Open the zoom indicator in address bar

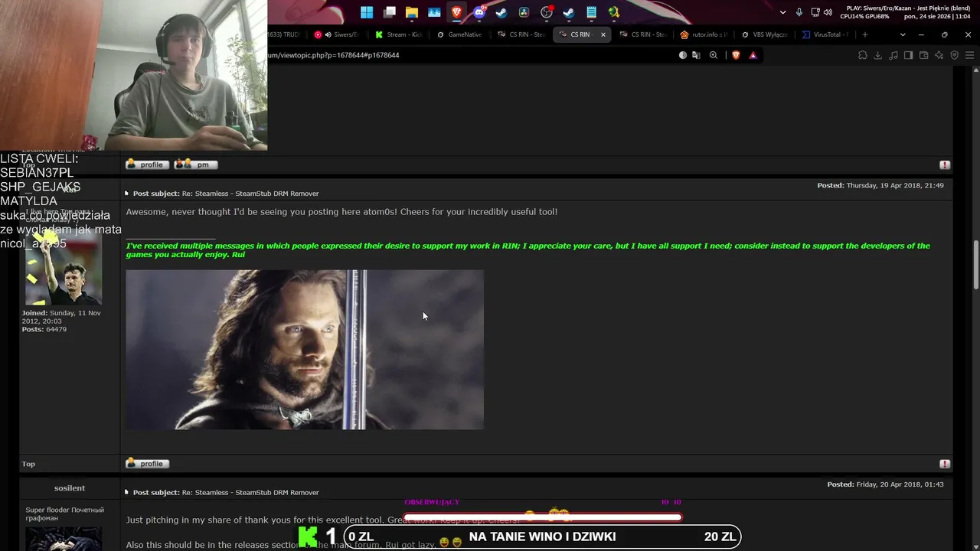[714, 55]
